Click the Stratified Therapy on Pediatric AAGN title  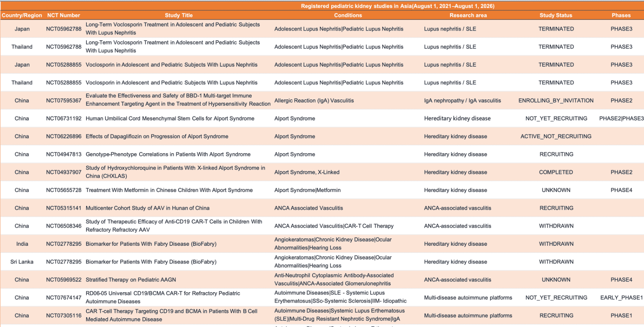pyautogui.click(x=131, y=280)
